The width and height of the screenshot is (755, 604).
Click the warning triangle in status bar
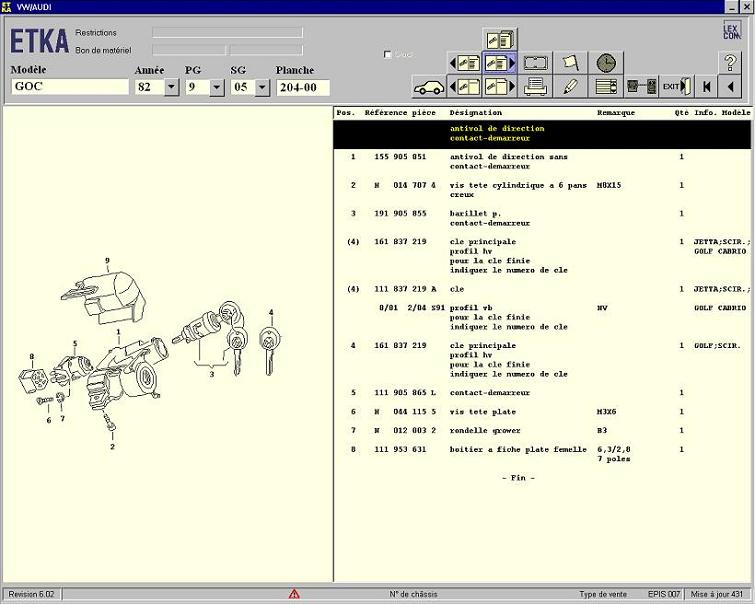pos(294,594)
